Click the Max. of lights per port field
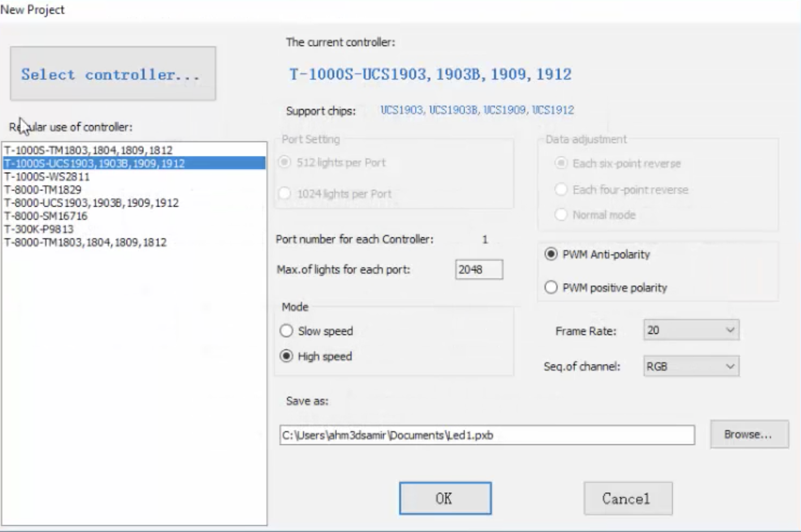 pyautogui.click(x=479, y=269)
